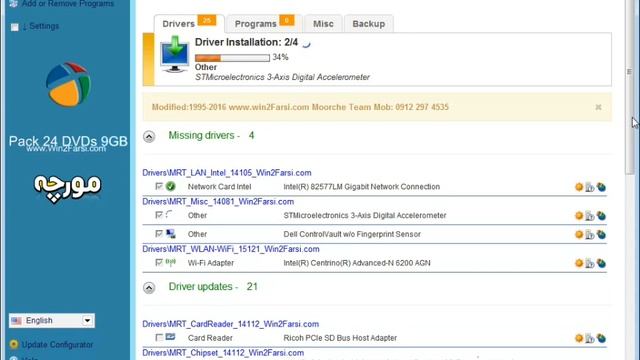Select the text 'Ricoh PCIe SD Bus Host Adapter'
Screen dimensions: 640x360
click(x=340, y=338)
